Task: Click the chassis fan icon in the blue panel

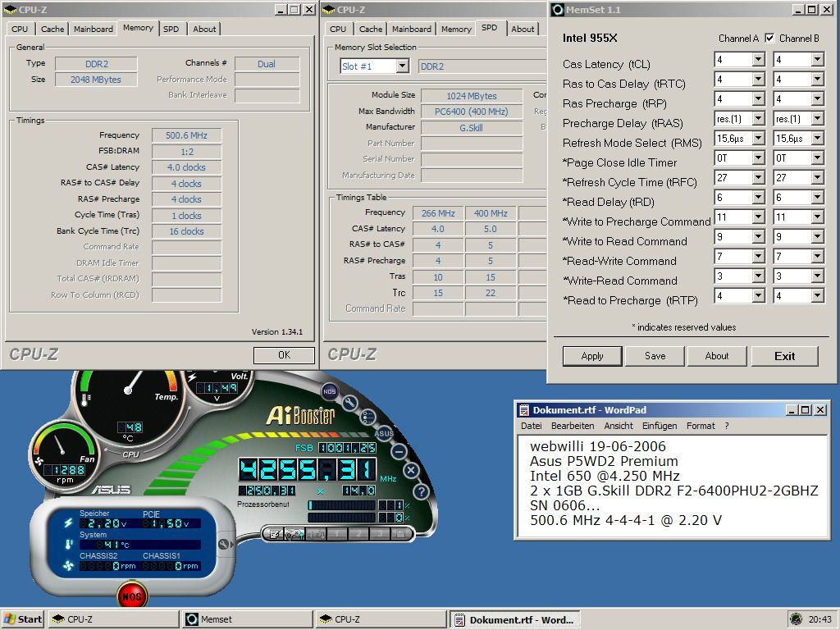Action: [68, 566]
